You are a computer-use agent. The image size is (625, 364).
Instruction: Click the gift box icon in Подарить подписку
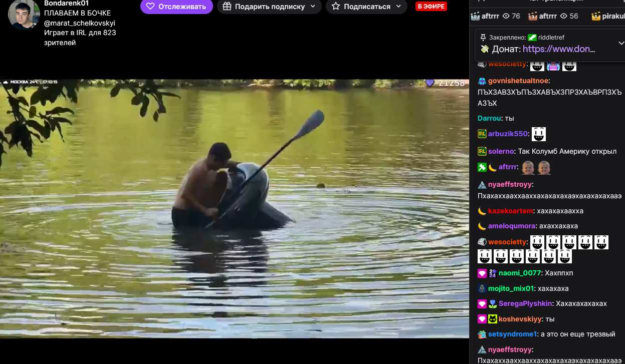[x=227, y=7]
